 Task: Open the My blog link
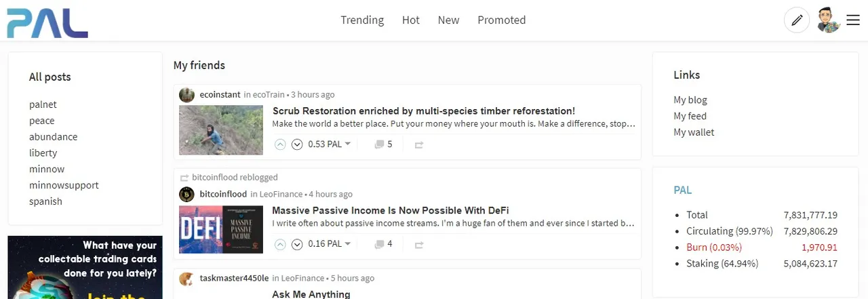click(x=690, y=100)
